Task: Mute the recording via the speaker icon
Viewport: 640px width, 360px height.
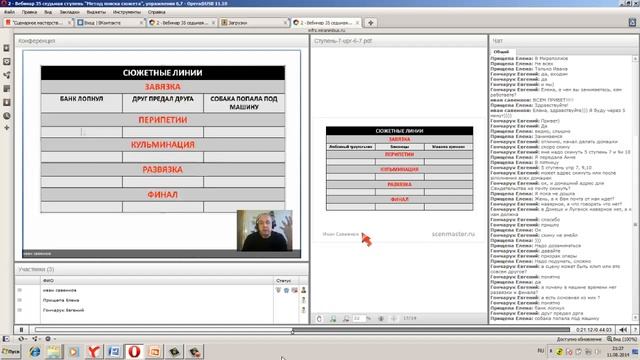Action: [x=623, y=330]
